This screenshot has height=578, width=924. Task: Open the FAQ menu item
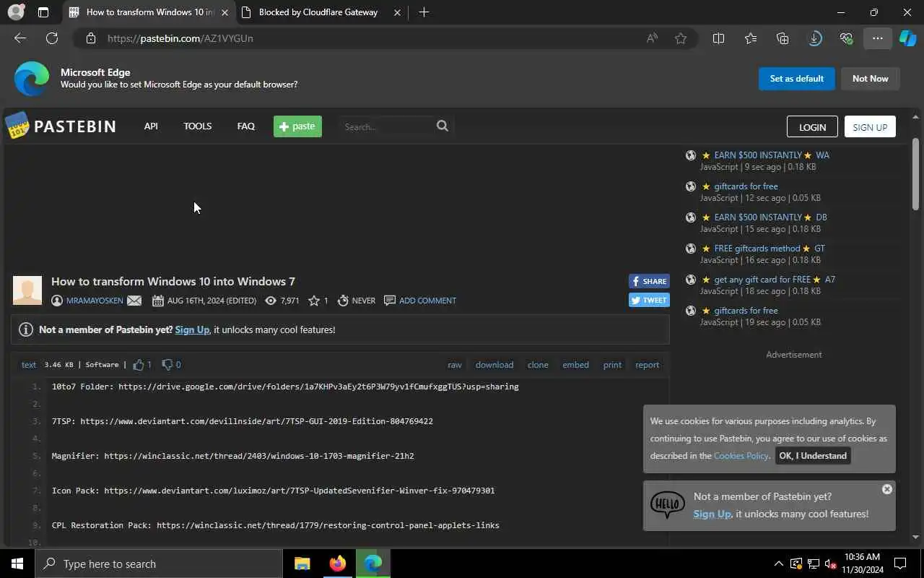[x=245, y=126]
